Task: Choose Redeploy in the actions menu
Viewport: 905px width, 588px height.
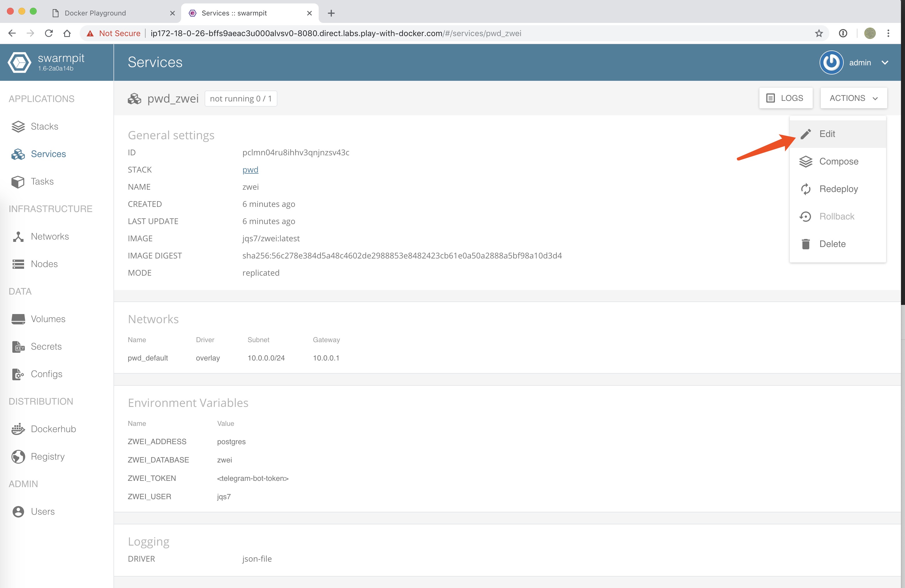Action: click(838, 189)
